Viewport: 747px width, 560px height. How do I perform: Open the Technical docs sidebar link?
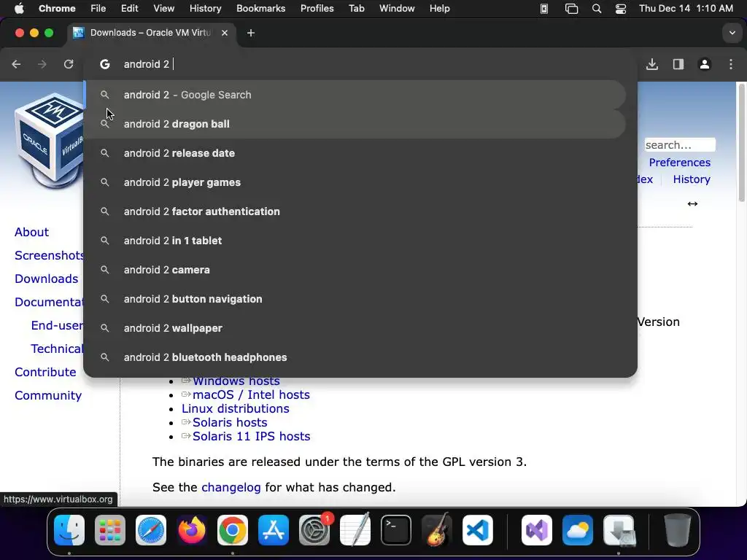[x=57, y=349]
